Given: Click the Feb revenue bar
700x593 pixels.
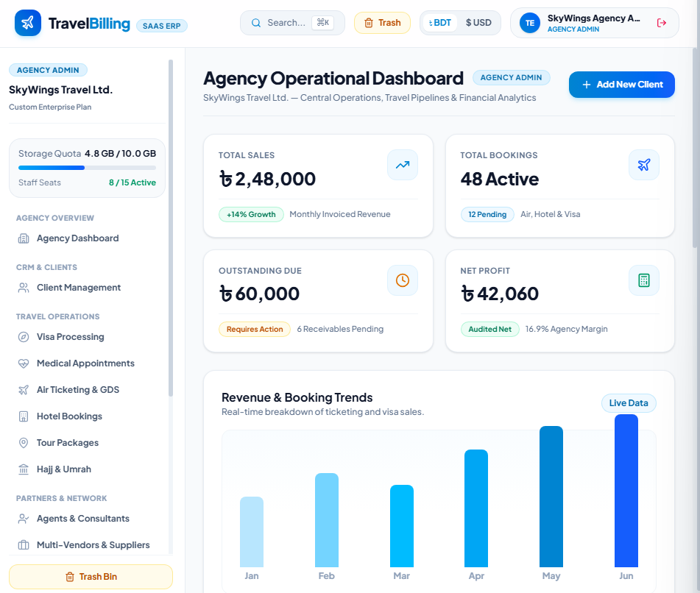Looking at the screenshot, I should pos(327,520).
